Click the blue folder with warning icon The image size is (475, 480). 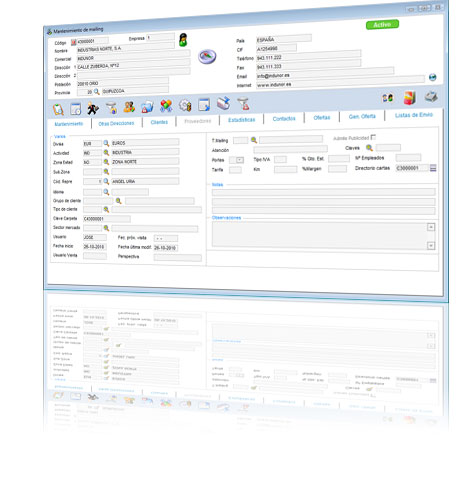[x=147, y=107]
